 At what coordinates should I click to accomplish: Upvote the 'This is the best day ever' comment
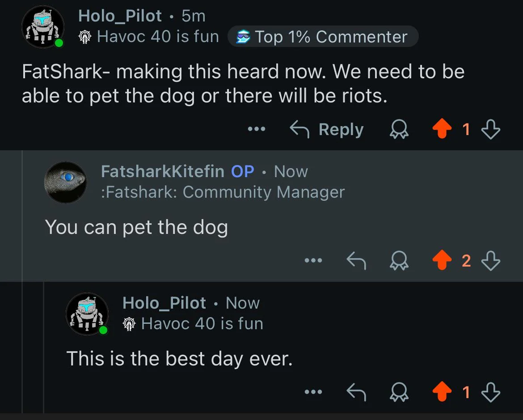click(x=443, y=392)
